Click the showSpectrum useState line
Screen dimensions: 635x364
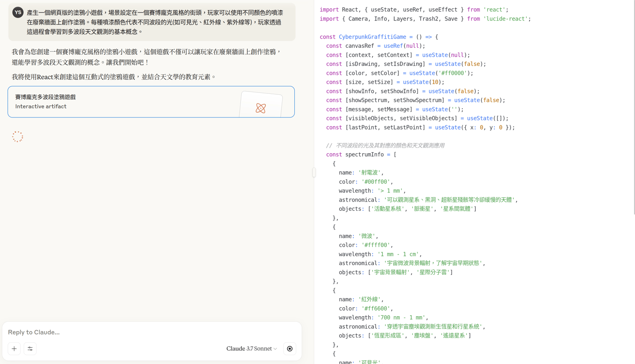click(x=416, y=100)
